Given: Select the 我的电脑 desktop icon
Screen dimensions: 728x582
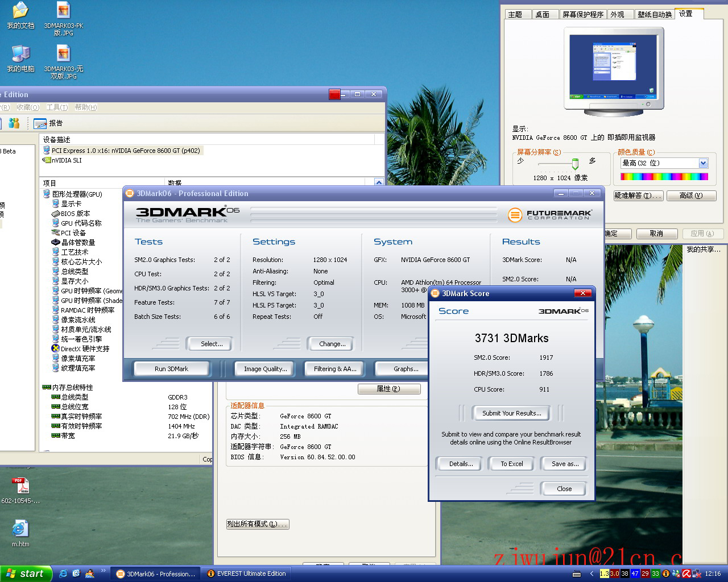Looking at the screenshot, I should point(20,54).
